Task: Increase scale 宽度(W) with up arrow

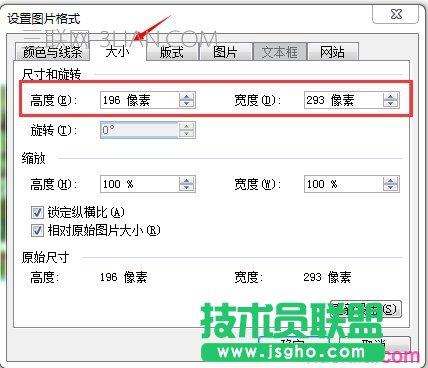Action: pos(391,180)
